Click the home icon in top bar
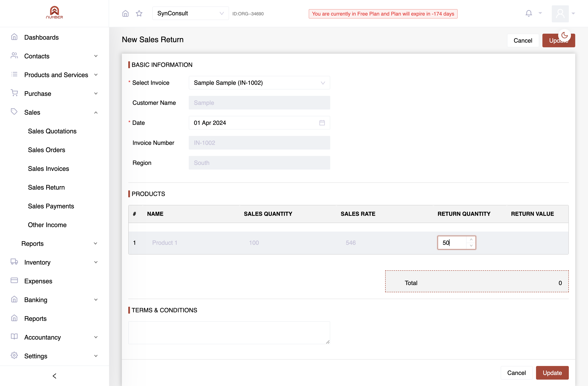588x386 pixels. click(x=125, y=13)
